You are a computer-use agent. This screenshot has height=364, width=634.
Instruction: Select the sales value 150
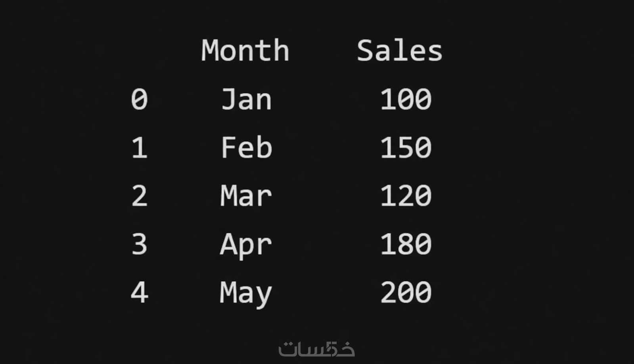pyautogui.click(x=406, y=148)
